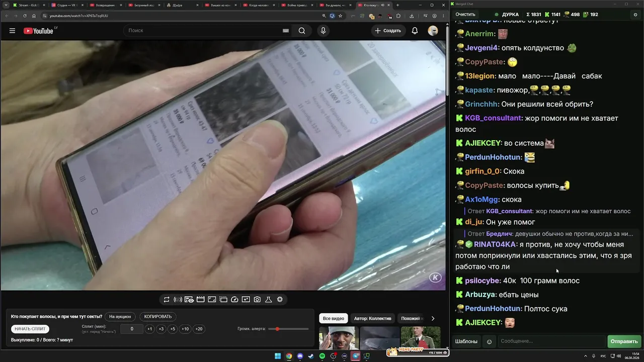Click the loop icon under the video
Image resolution: width=644 pixels, height=362 pixels.
tap(167, 300)
